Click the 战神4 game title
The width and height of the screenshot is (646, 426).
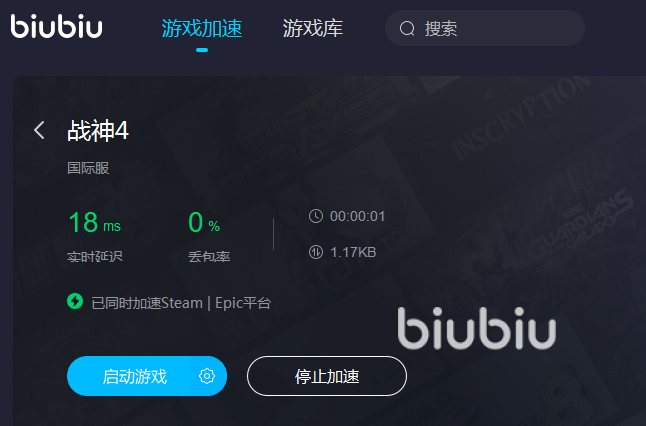tap(98, 131)
